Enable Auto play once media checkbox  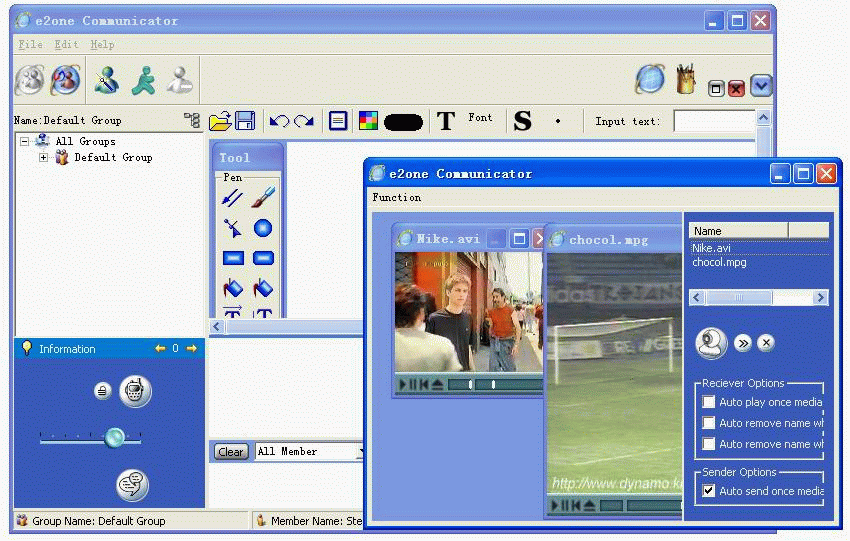[709, 402]
